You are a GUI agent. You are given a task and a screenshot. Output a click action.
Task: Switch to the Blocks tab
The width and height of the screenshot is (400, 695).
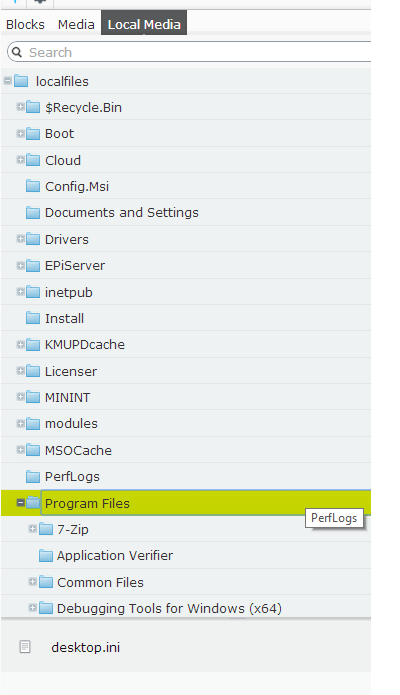(x=25, y=24)
